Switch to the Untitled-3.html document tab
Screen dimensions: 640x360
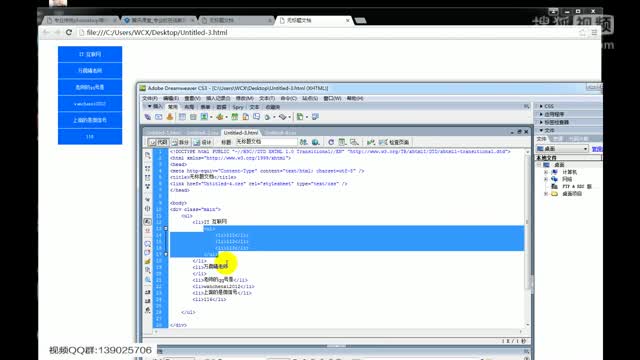(241, 133)
